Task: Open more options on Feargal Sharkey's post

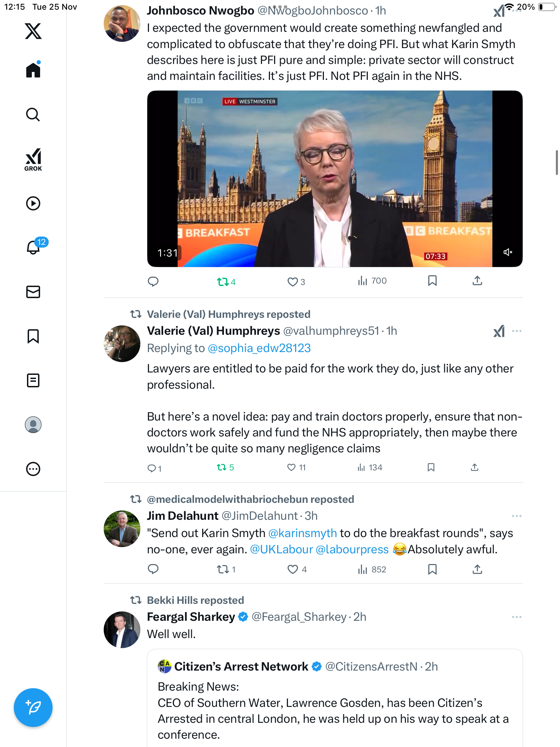Action: [x=516, y=617]
